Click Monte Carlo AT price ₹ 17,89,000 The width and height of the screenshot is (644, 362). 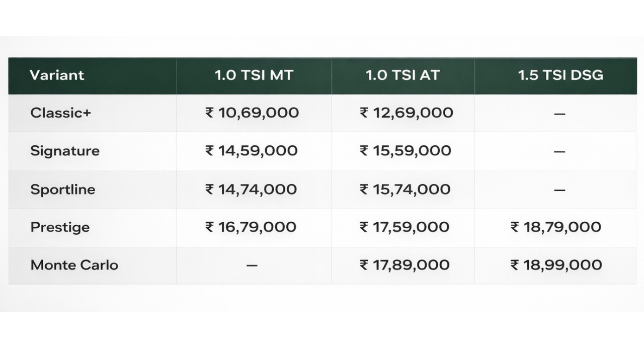click(405, 265)
